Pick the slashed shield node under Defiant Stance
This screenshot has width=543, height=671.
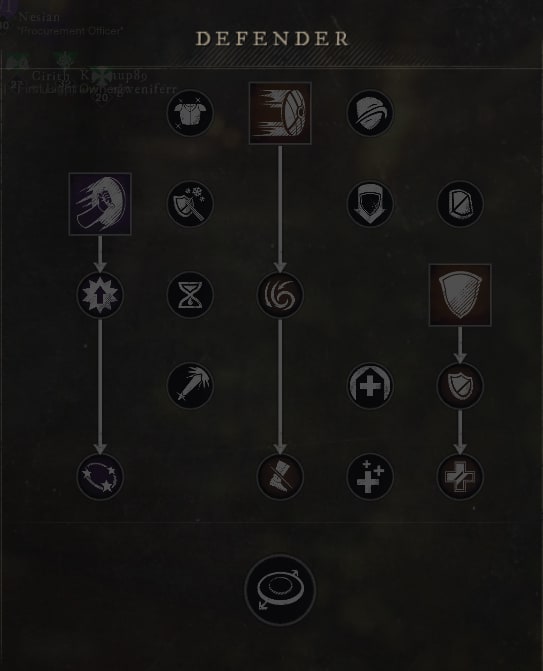pyautogui.click(x=460, y=386)
